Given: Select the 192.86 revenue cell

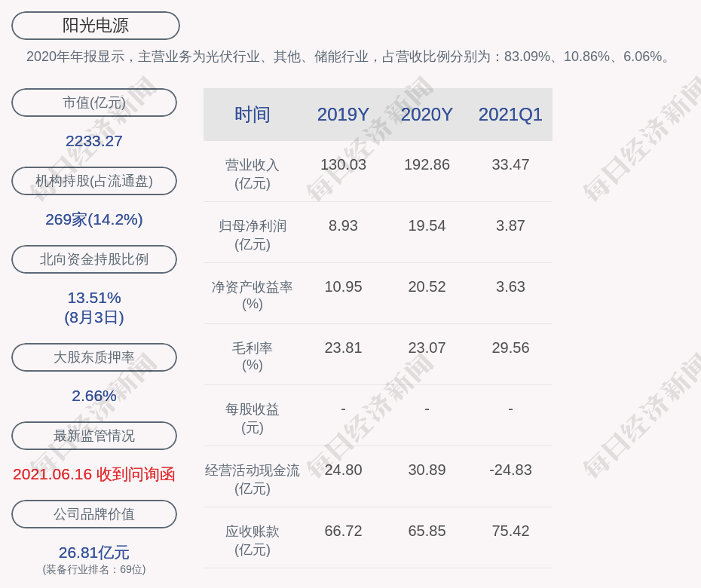Looking at the screenshot, I should pyautogui.click(x=427, y=164).
